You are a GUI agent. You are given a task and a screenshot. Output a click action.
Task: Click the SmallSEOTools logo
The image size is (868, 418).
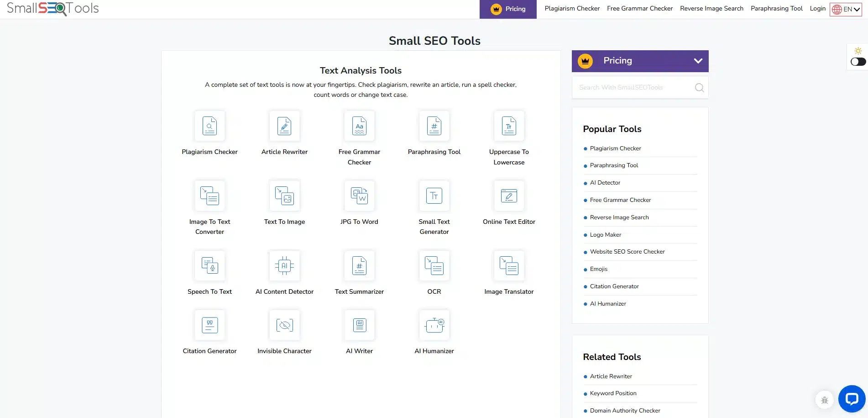point(53,9)
